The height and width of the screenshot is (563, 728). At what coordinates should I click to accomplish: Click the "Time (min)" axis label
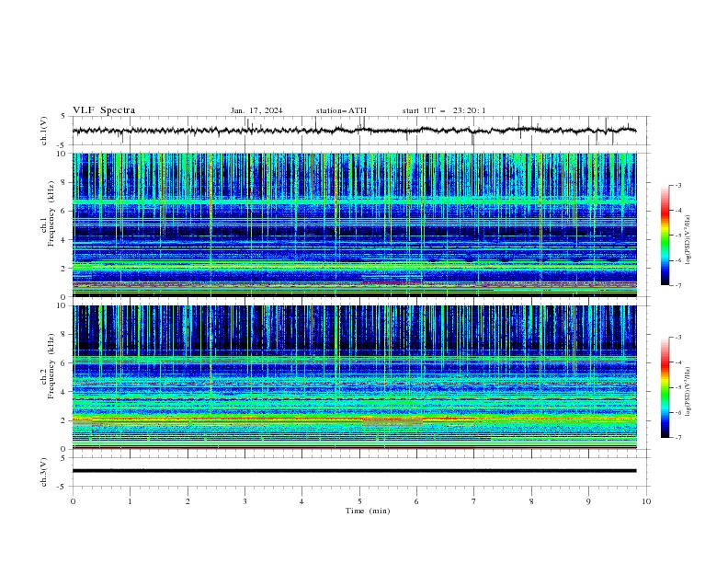(x=368, y=511)
